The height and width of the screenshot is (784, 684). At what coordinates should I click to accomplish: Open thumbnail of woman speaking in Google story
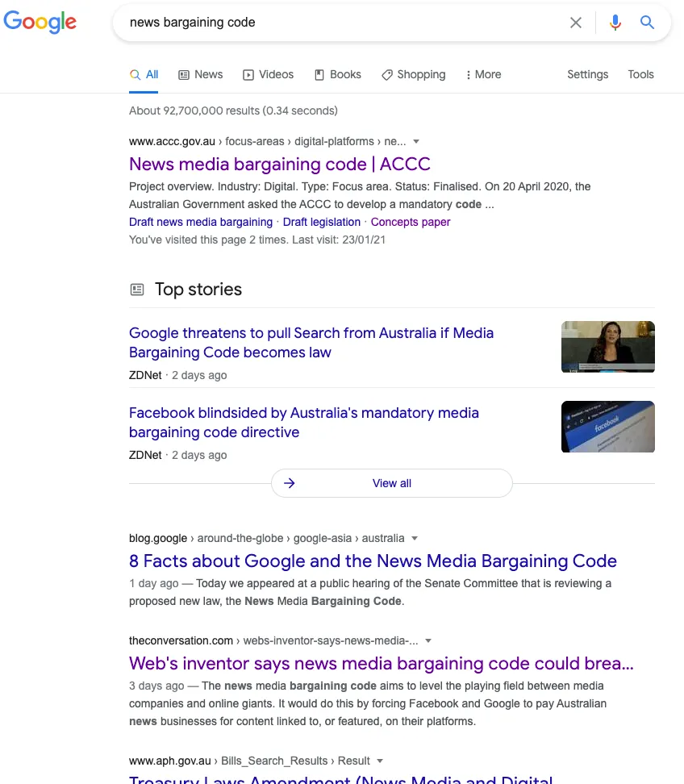coord(608,347)
